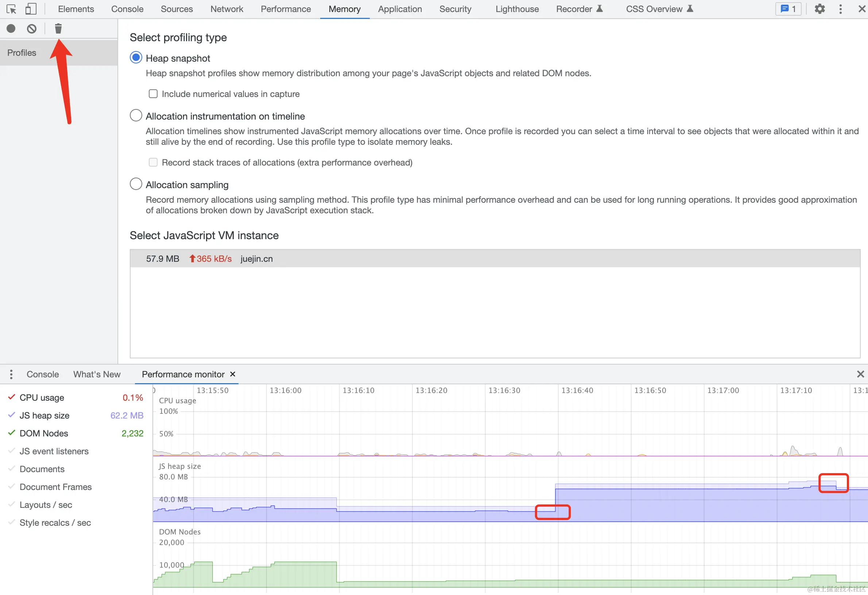The image size is (868, 595).
Task: Click the record heap snapshot button
Action: (11, 28)
